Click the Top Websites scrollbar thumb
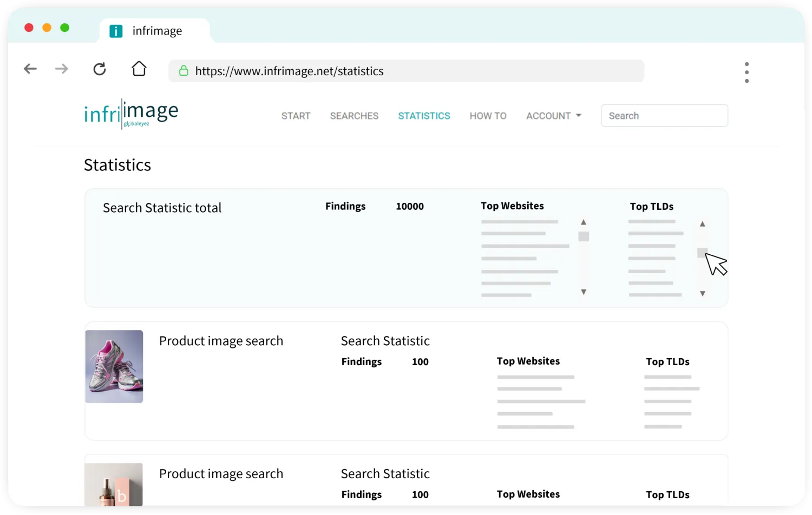This screenshot has width=812, height=515. point(584,236)
